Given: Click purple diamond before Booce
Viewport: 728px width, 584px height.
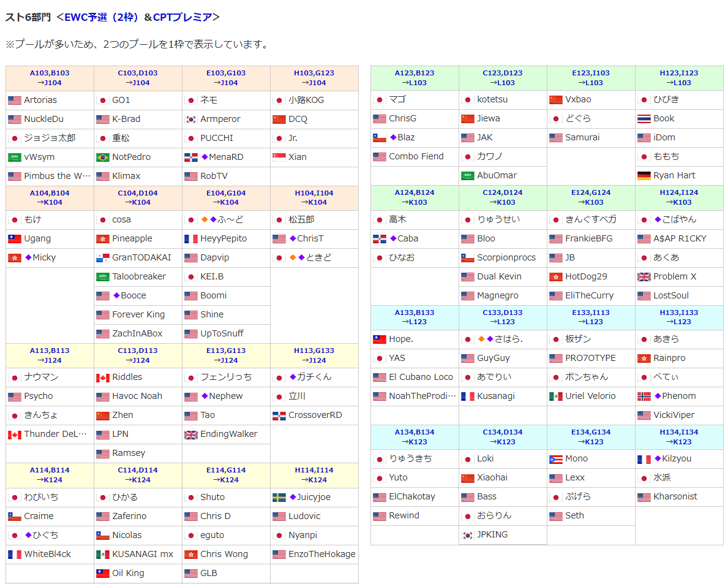Looking at the screenshot, I should (116, 295).
